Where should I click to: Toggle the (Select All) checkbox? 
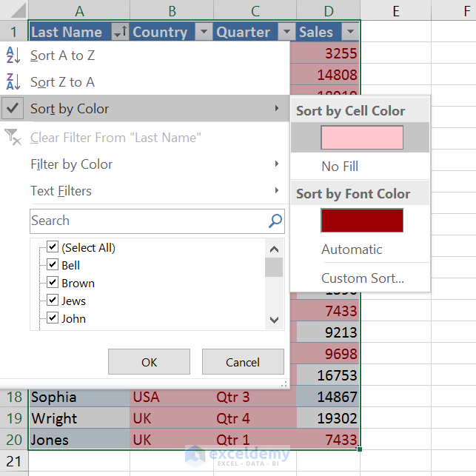[x=53, y=247]
